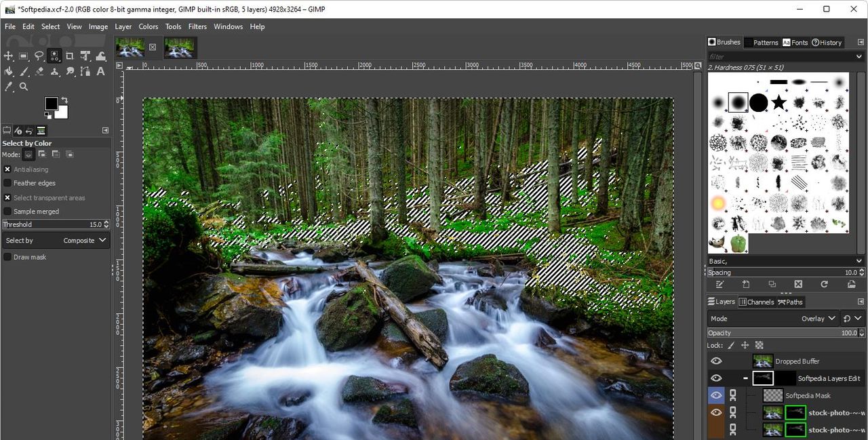Pick the Crop tool
Screen dimensions: 868x440
coord(70,56)
